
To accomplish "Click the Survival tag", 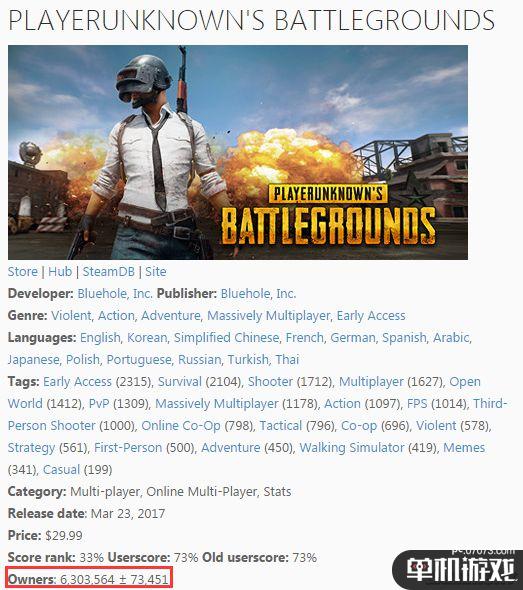I will point(180,382).
